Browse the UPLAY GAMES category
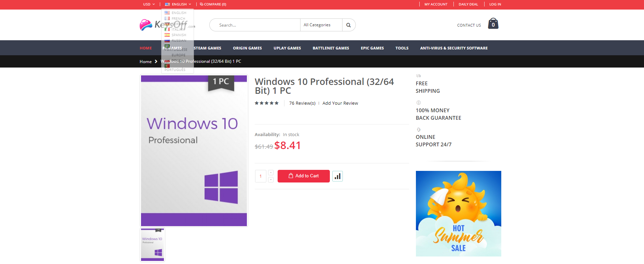The width and height of the screenshot is (644, 264). click(287, 48)
